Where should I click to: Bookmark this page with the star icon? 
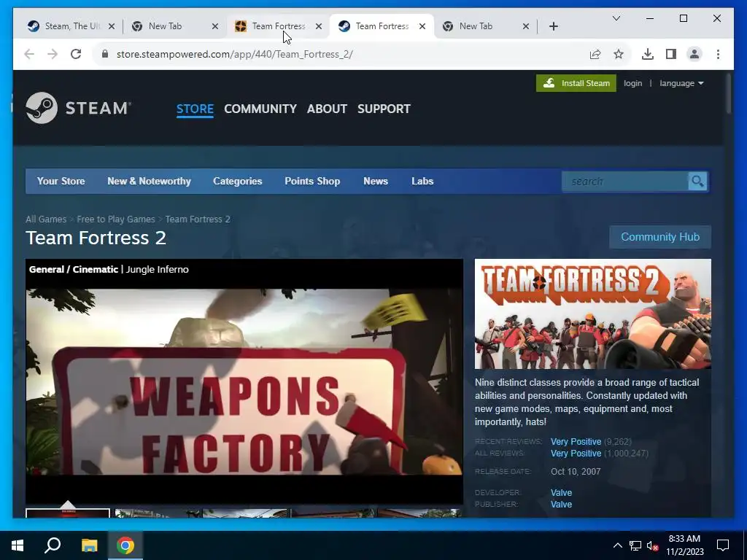(x=619, y=54)
